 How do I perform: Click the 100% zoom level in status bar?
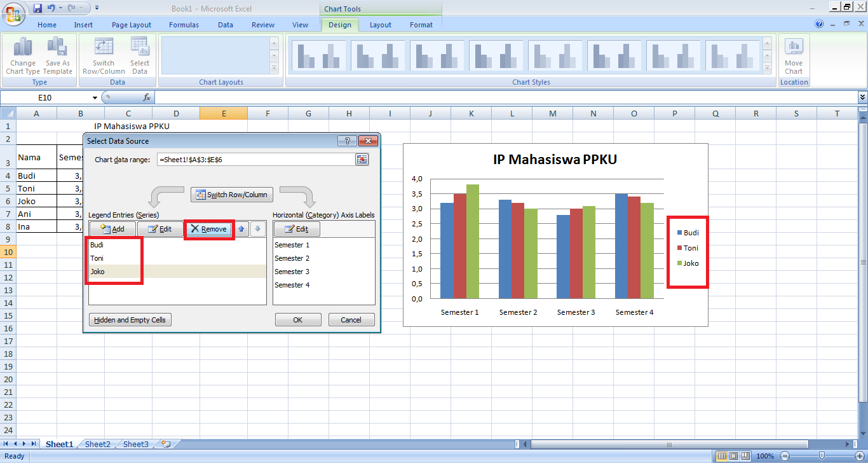coord(765,456)
